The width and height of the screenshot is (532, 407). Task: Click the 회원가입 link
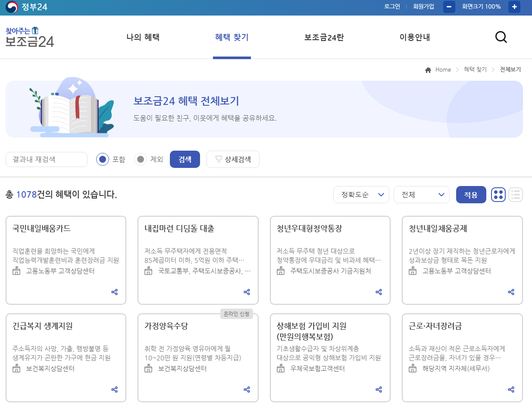coord(423,6)
